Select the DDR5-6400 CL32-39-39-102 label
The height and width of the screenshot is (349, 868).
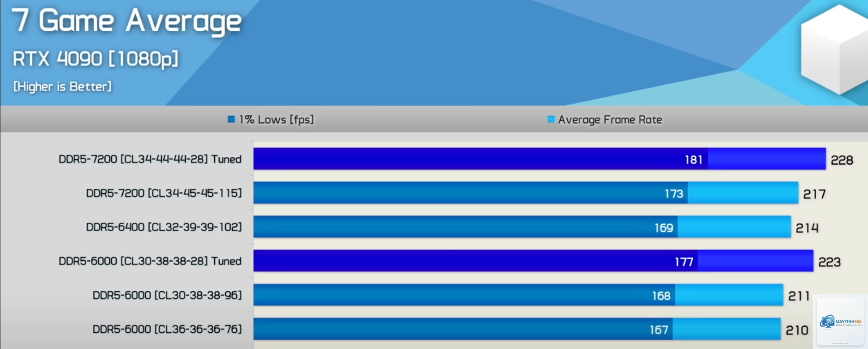[164, 227]
